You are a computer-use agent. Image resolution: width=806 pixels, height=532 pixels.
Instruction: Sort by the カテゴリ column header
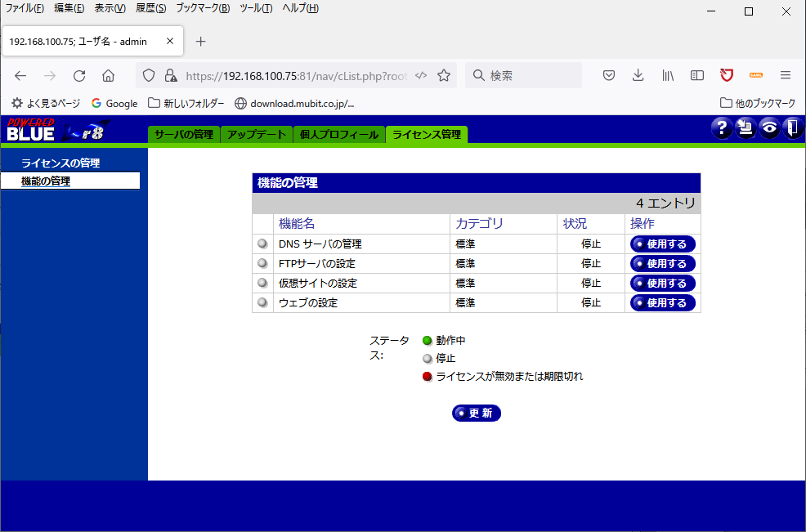(x=479, y=224)
